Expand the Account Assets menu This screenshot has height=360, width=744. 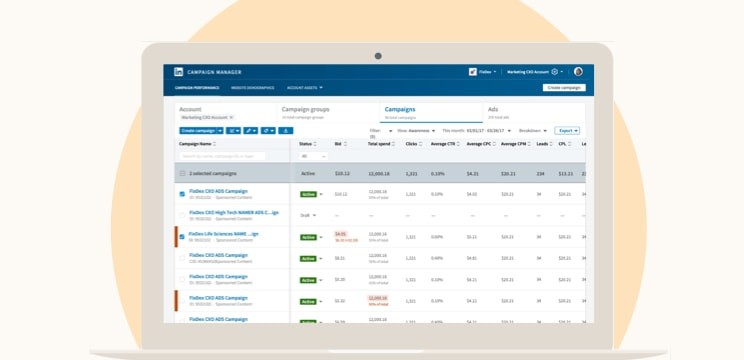[305, 88]
